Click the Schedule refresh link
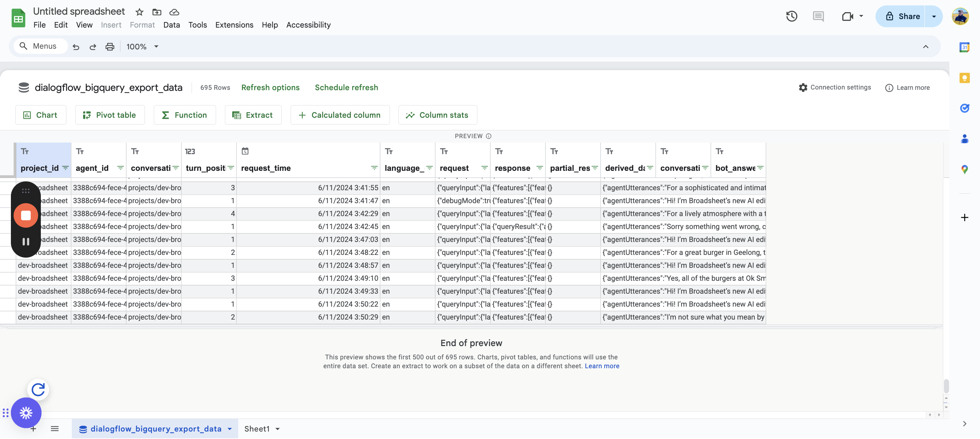The height and width of the screenshot is (439, 980). click(346, 87)
